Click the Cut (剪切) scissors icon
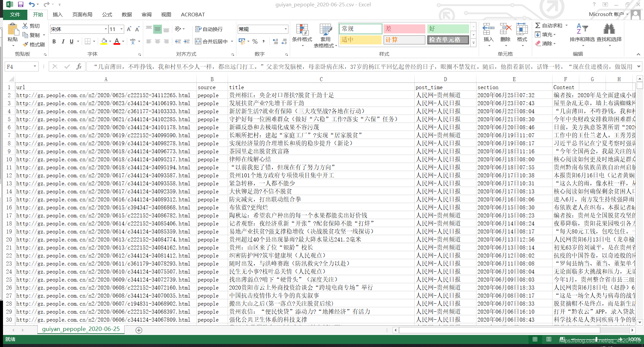This screenshot has height=347, width=644. coord(25,26)
